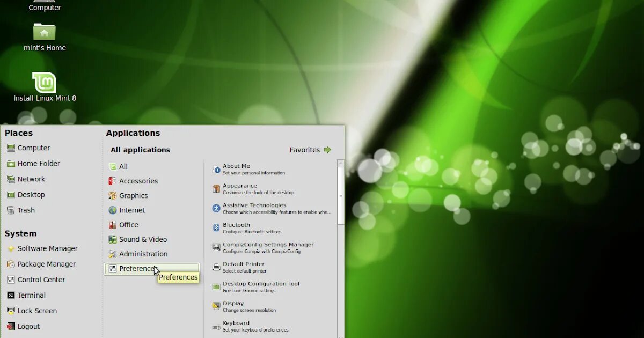
Task: Click the Internet globe category icon
Action: tap(112, 210)
